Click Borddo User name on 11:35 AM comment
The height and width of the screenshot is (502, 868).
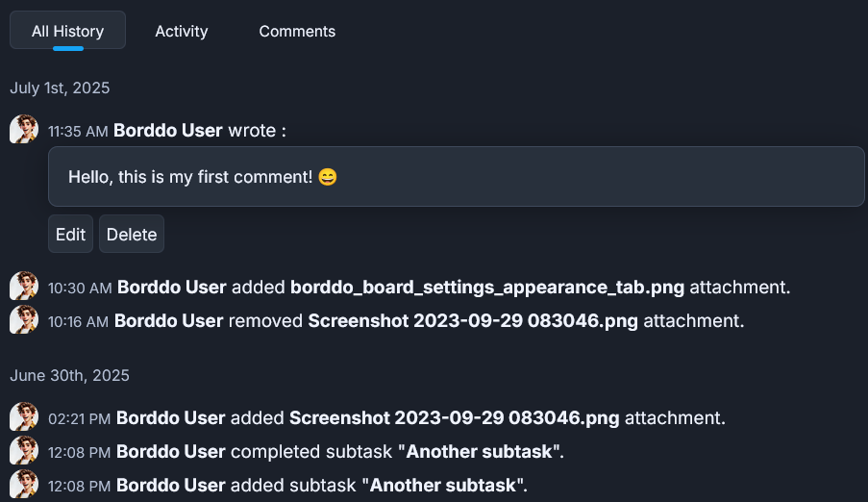pyautogui.click(x=167, y=130)
